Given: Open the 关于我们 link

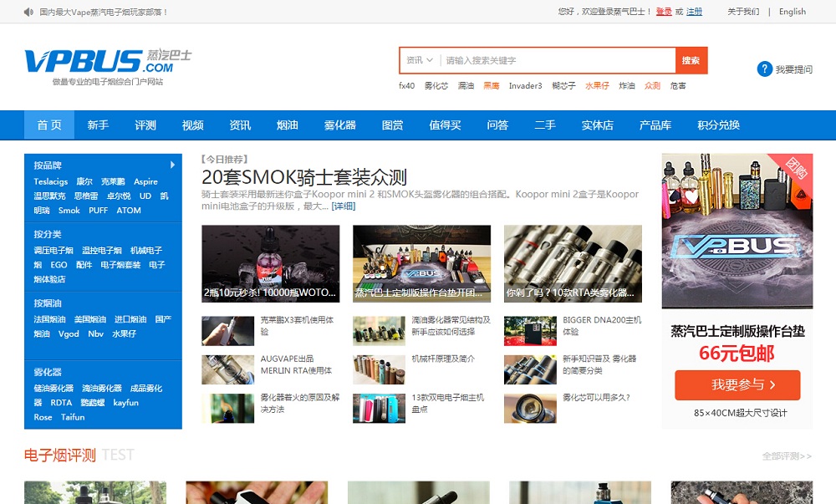Looking at the screenshot, I should coord(743,12).
